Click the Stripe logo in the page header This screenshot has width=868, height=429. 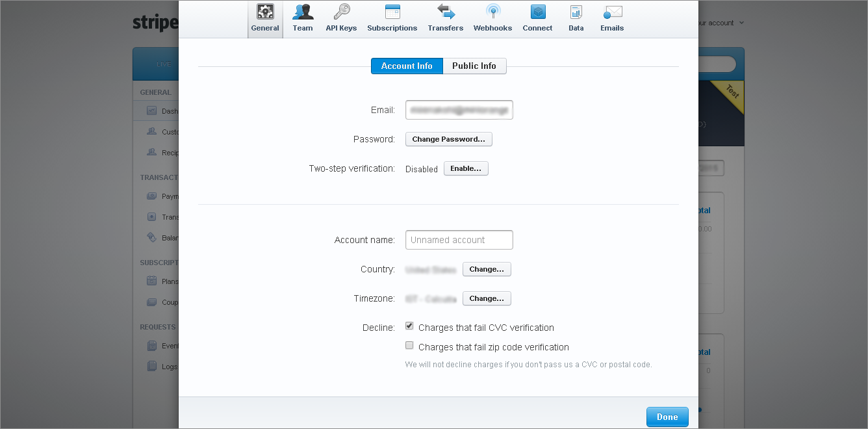point(155,23)
